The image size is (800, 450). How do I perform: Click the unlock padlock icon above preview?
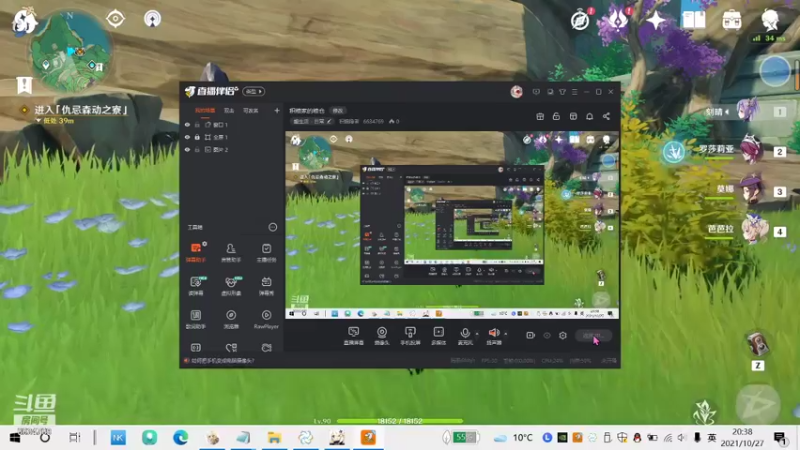point(556,116)
